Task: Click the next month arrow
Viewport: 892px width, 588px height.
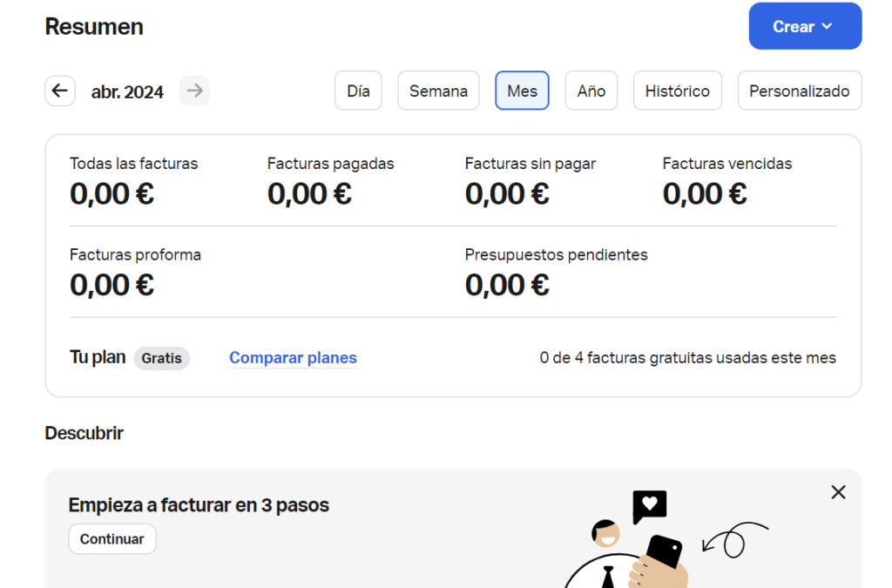Action: [194, 91]
